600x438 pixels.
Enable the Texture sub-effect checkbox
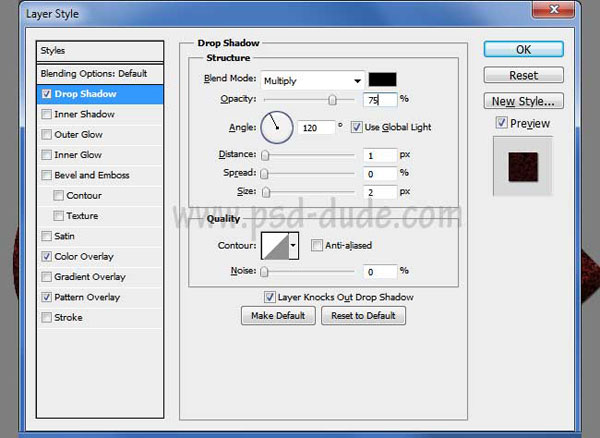coord(58,216)
